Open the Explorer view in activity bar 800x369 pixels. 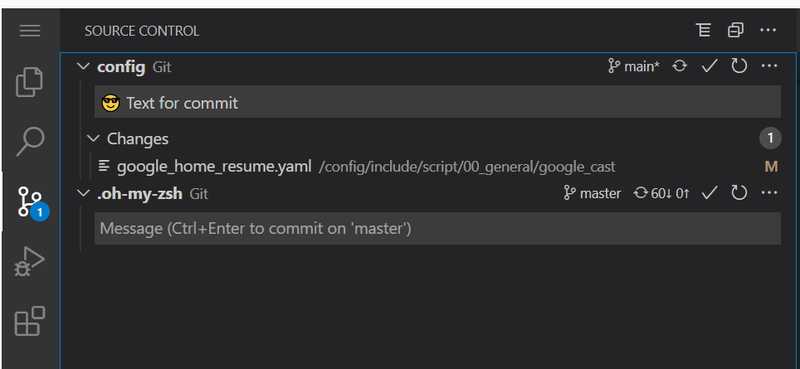(x=30, y=81)
